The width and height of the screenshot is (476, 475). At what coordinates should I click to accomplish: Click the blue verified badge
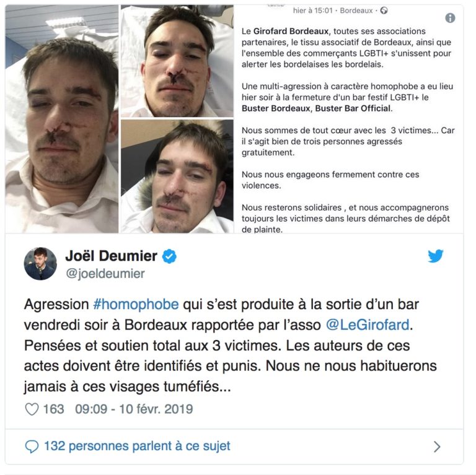click(x=169, y=256)
